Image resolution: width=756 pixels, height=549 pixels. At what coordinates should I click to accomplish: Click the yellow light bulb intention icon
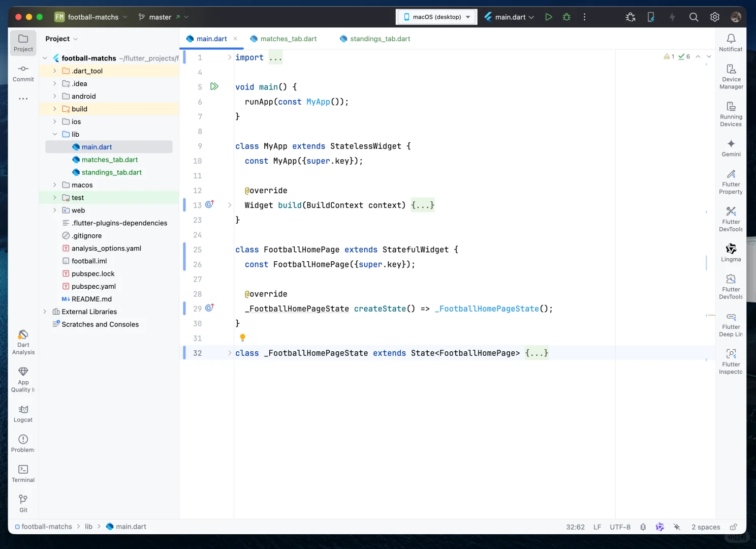242,338
